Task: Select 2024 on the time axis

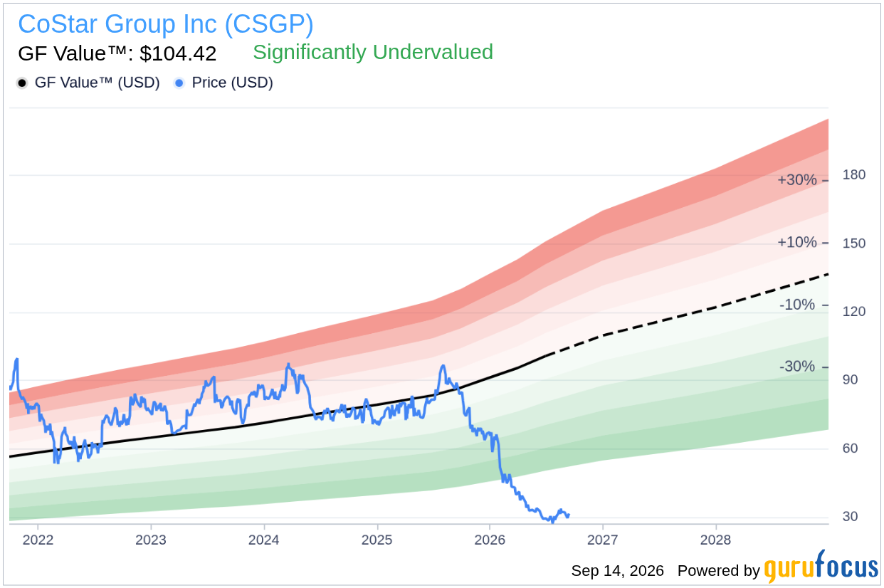Action: (263, 540)
